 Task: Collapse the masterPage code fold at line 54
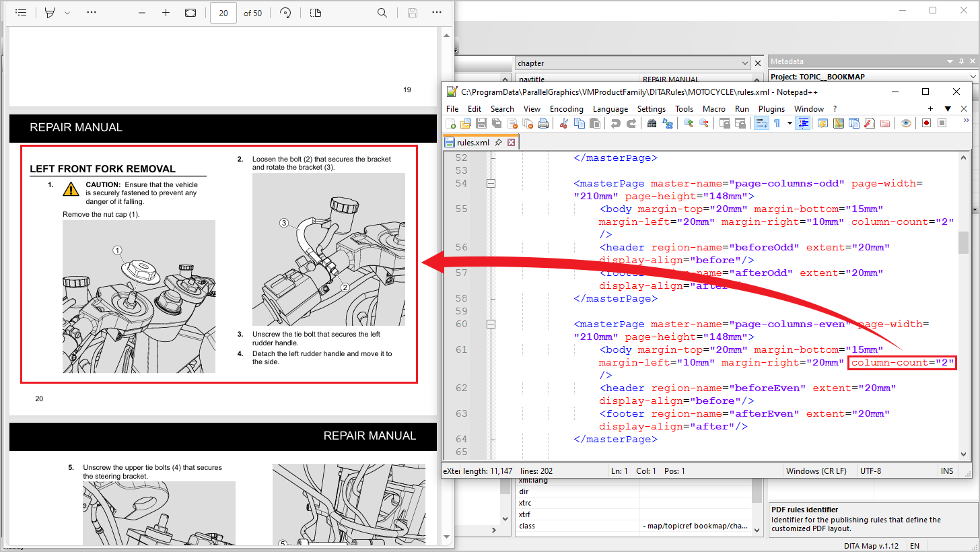click(490, 182)
